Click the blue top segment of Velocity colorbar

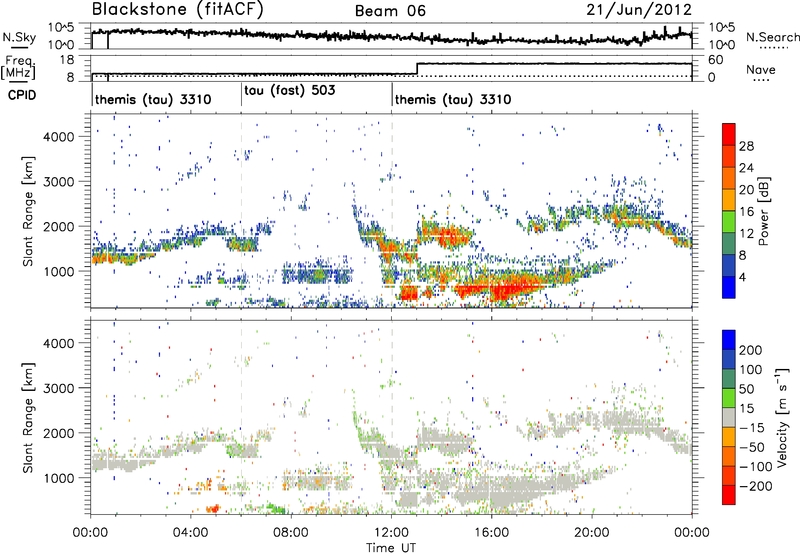729,340
